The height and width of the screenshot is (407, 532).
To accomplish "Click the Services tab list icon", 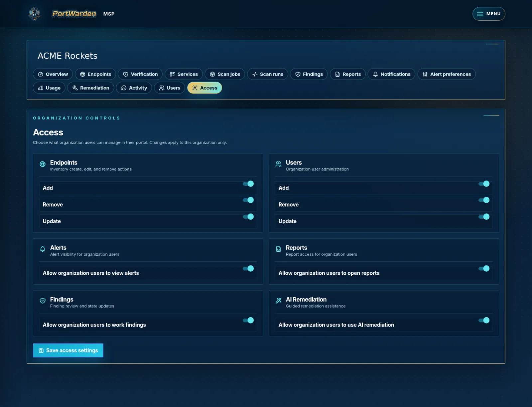I will click(x=172, y=74).
